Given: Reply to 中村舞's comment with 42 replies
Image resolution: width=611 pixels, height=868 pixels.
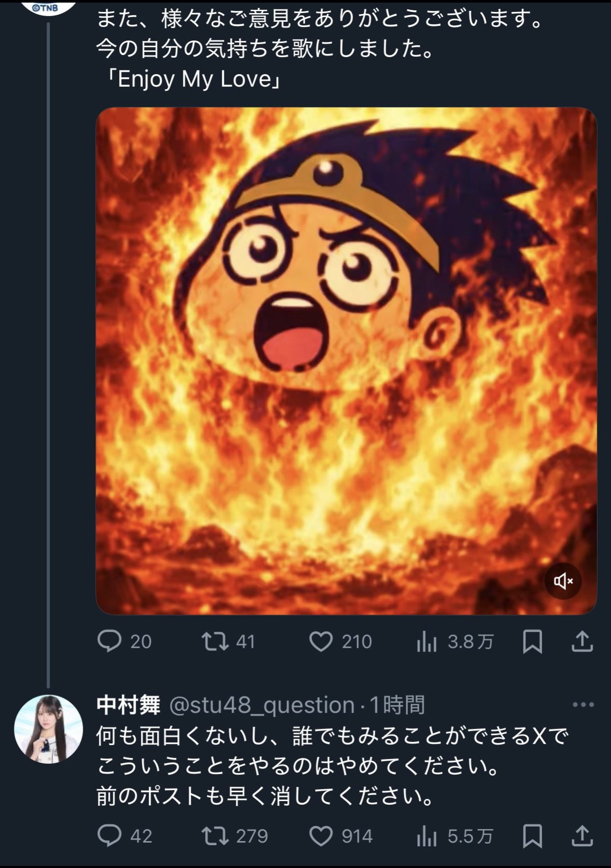Looking at the screenshot, I should (x=109, y=836).
